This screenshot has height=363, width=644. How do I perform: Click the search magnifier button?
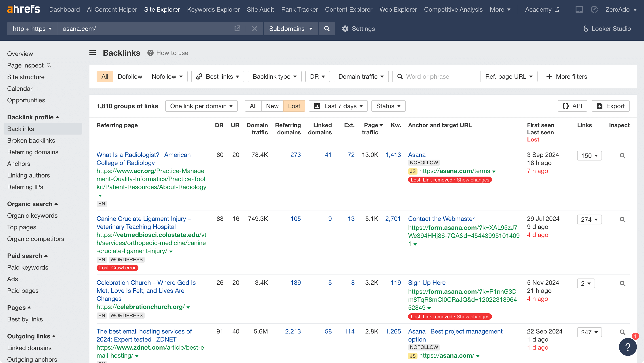pos(327,28)
